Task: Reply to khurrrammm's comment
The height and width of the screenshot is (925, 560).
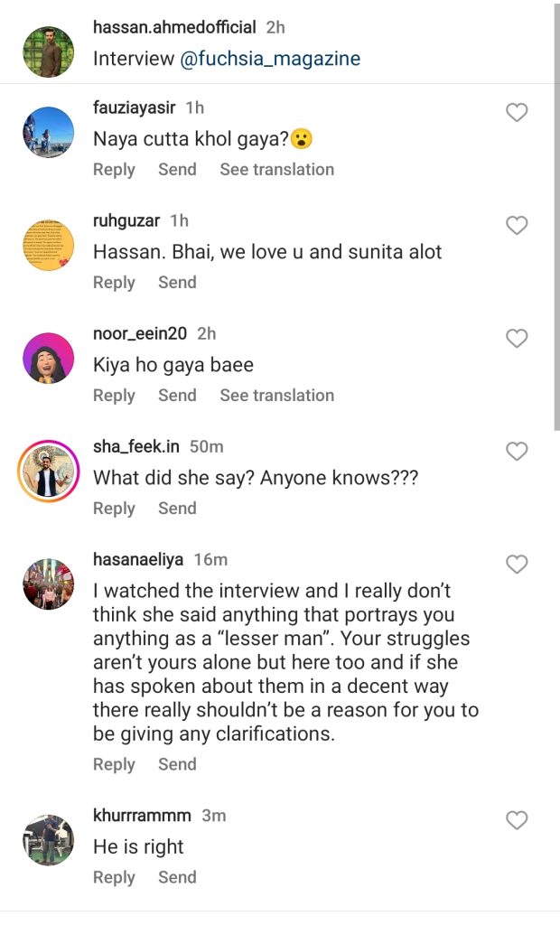Action: [114, 876]
